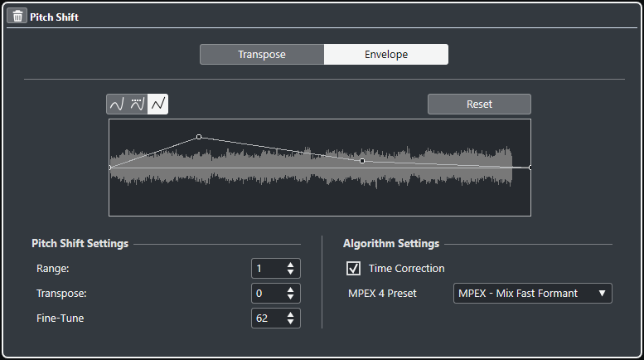Click the Pitch Shift panel title
The height and width of the screenshot is (360, 644).
(x=54, y=17)
